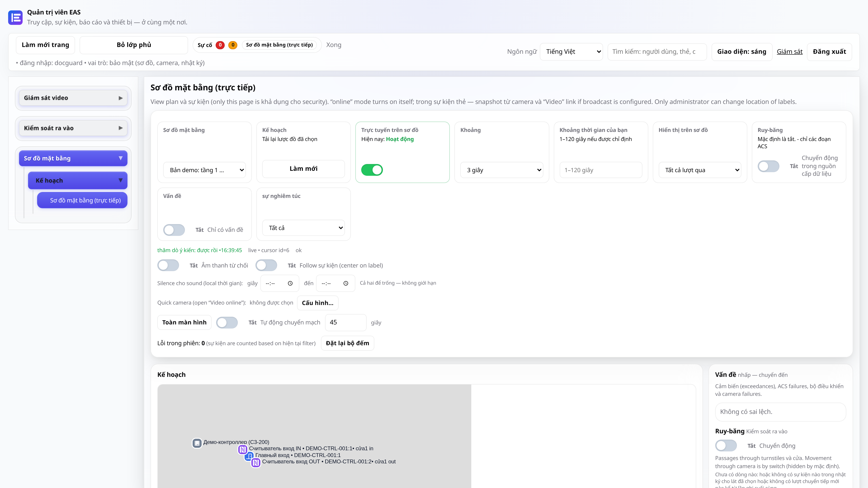Switch theme with Giao diện: sáng button
Image resolution: width=868 pixels, height=488 pixels.
click(x=742, y=52)
